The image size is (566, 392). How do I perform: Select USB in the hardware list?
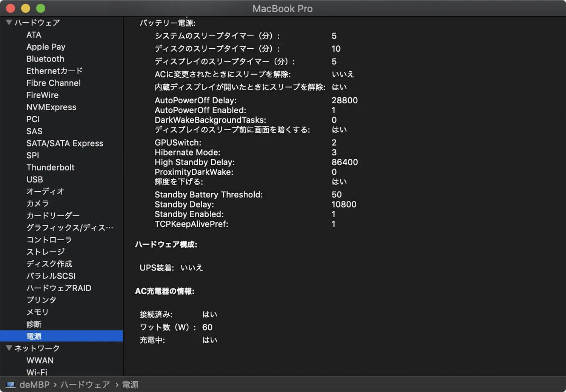click(x=35, y=180)
